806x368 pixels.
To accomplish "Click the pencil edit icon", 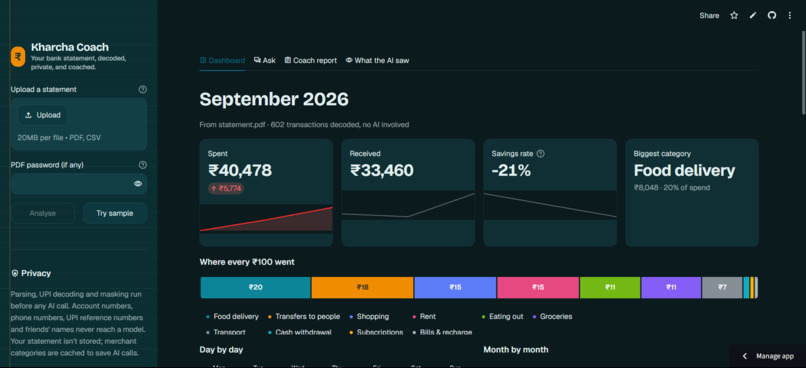I will (753, 16).
